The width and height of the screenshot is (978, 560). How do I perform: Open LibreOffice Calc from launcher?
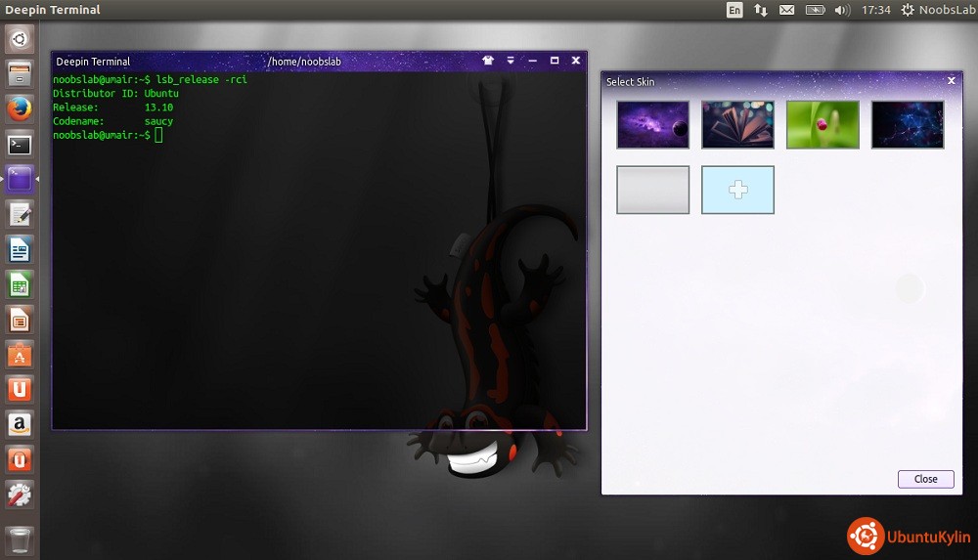pos(20,284)
